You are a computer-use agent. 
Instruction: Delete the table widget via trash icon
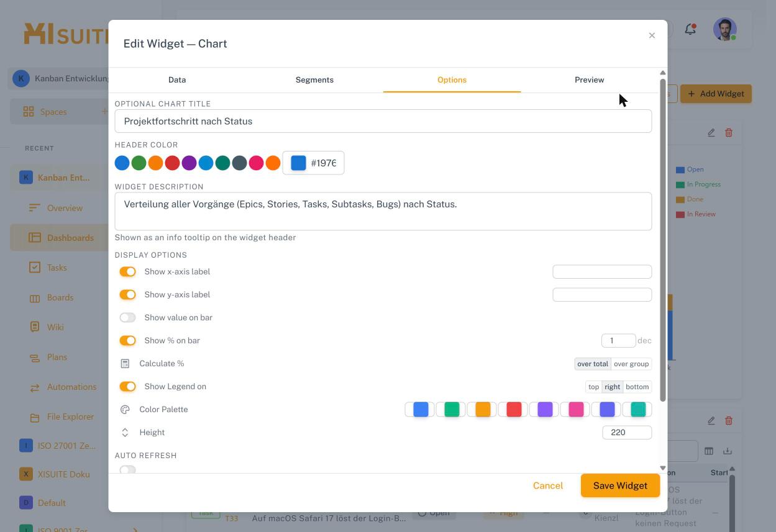(729, 420)
